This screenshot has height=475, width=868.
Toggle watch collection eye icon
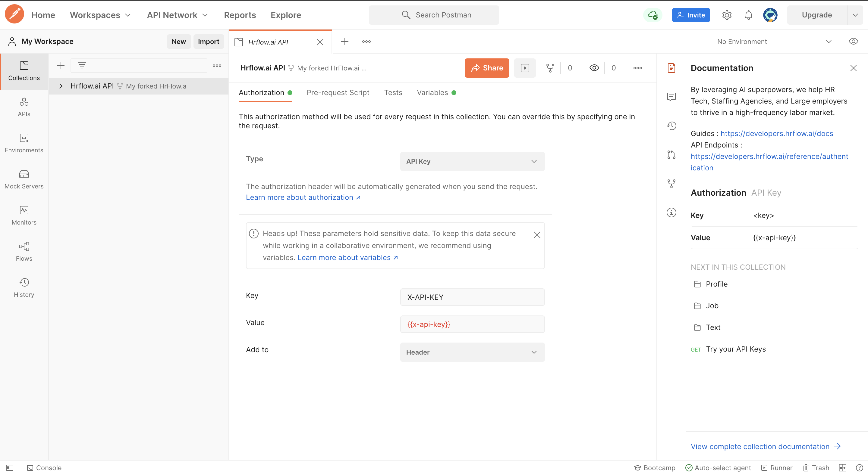[594, 68]
